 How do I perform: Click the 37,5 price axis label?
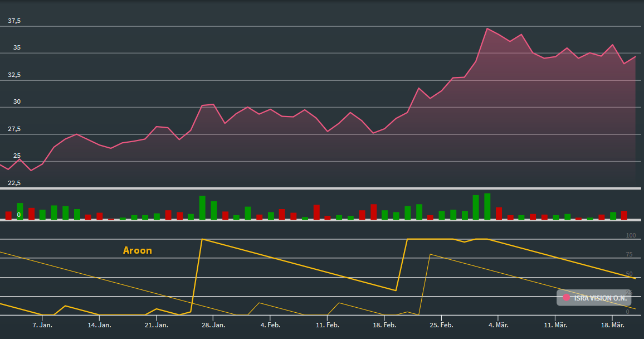coord(14,21)
